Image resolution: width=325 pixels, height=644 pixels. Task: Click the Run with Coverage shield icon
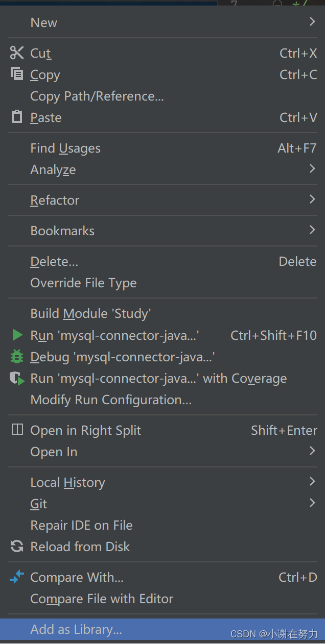[x=17, y=378]
